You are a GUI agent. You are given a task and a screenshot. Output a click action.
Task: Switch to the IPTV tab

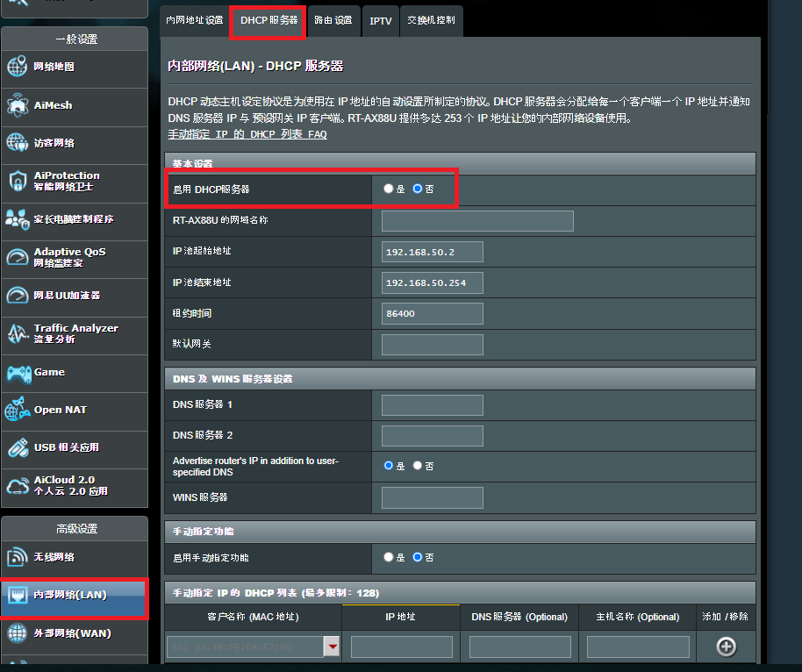point(380,20)
